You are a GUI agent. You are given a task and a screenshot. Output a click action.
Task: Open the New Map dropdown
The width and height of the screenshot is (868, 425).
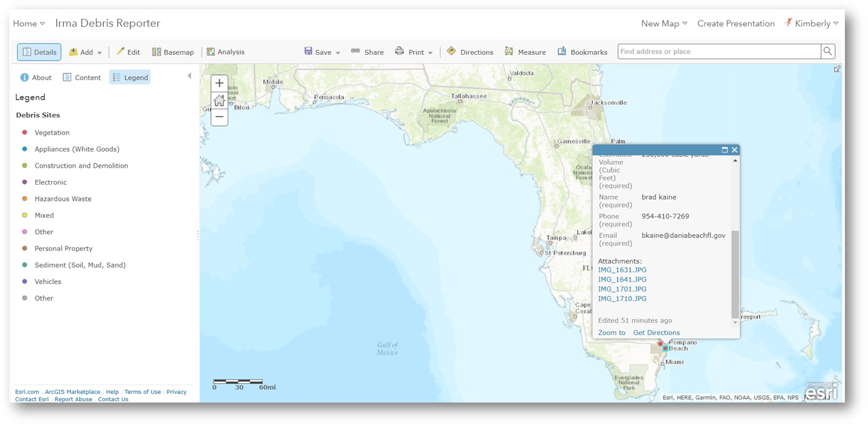664,24
